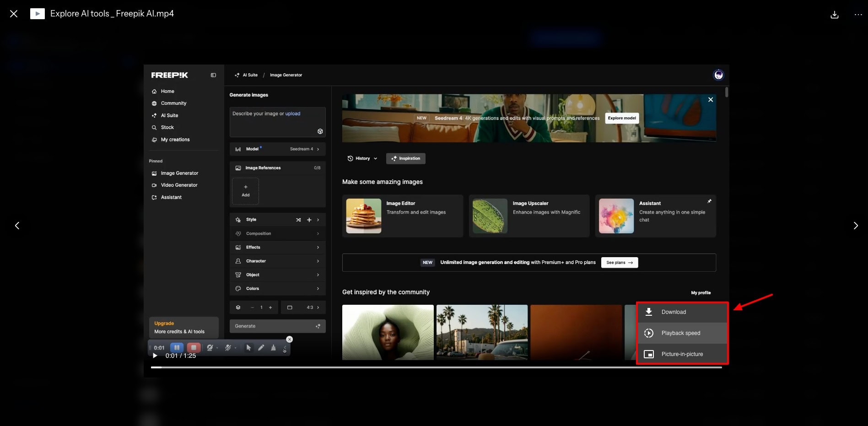The image size is (868, 426).
Task: Click the download icon in the top bar
Action: pos(834,14)
